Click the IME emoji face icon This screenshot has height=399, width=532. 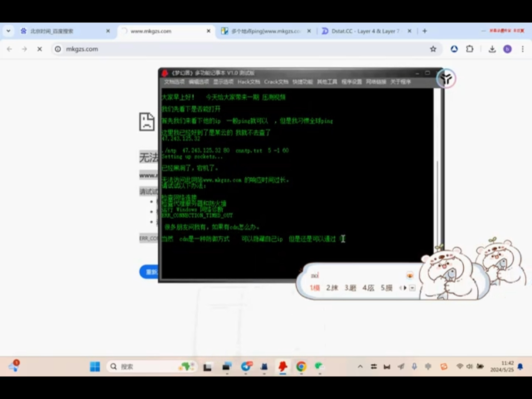(410, 275)
